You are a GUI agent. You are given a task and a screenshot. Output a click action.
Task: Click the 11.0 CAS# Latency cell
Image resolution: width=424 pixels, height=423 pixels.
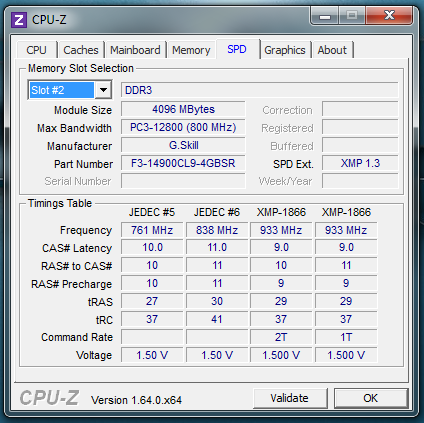217,248
